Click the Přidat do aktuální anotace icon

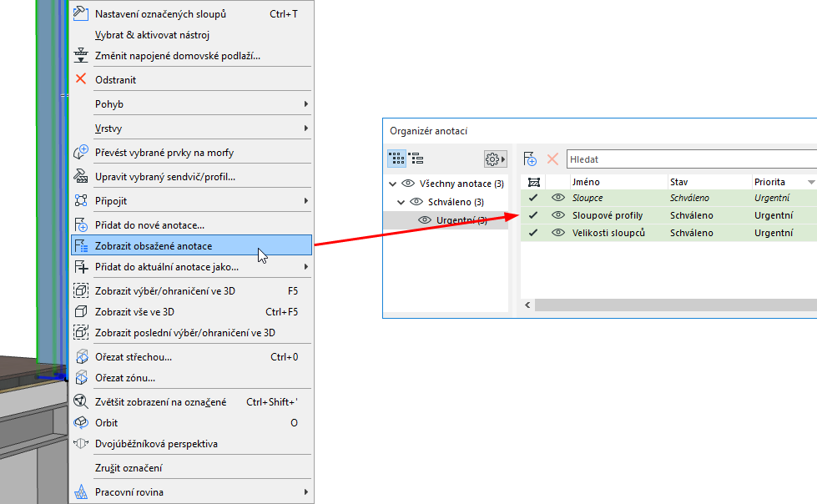81,266
